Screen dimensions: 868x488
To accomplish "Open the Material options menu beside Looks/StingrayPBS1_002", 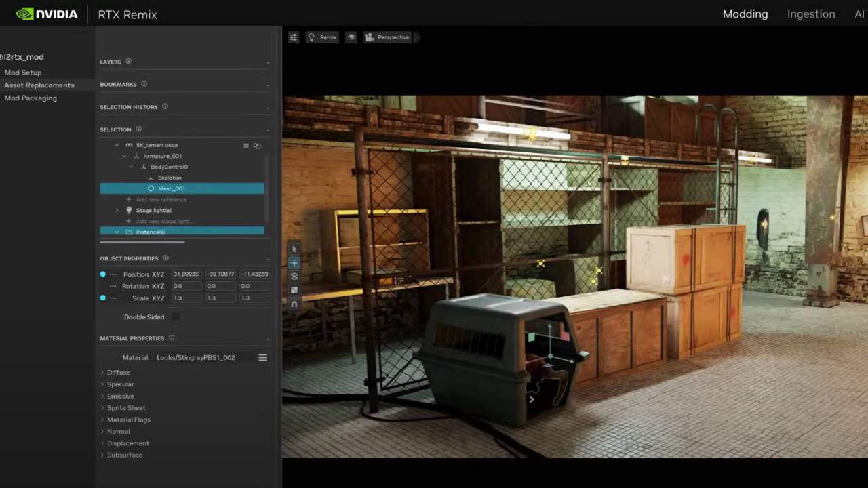I will click(262, 357).
